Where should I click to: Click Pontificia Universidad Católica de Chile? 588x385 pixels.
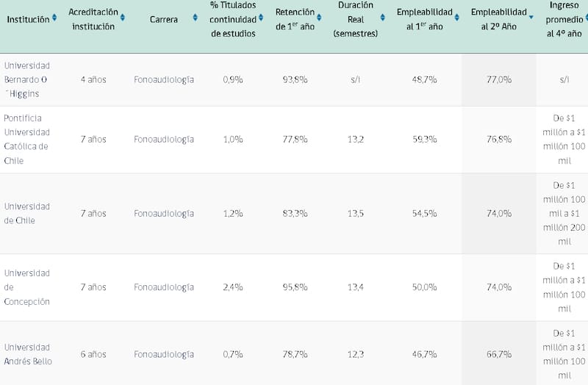coord(27,139)
